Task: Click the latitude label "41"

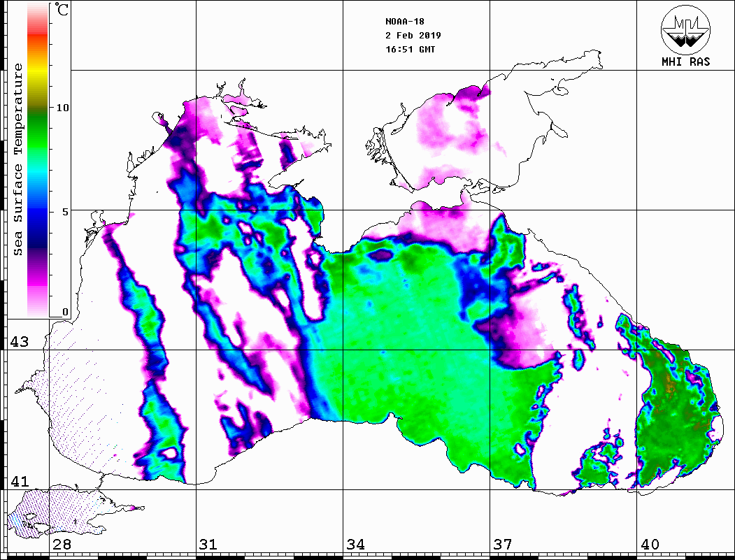Action: click(20, 482)
